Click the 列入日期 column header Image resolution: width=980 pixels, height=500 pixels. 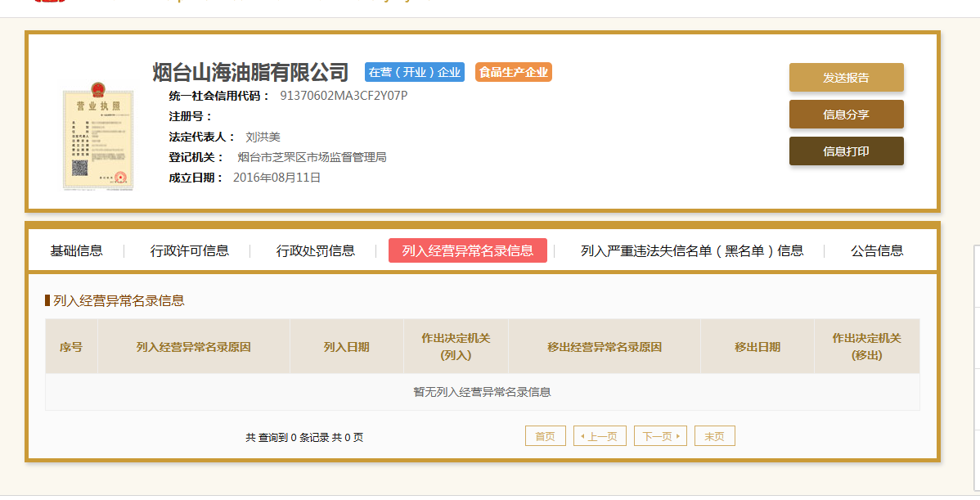click(347, 347)
